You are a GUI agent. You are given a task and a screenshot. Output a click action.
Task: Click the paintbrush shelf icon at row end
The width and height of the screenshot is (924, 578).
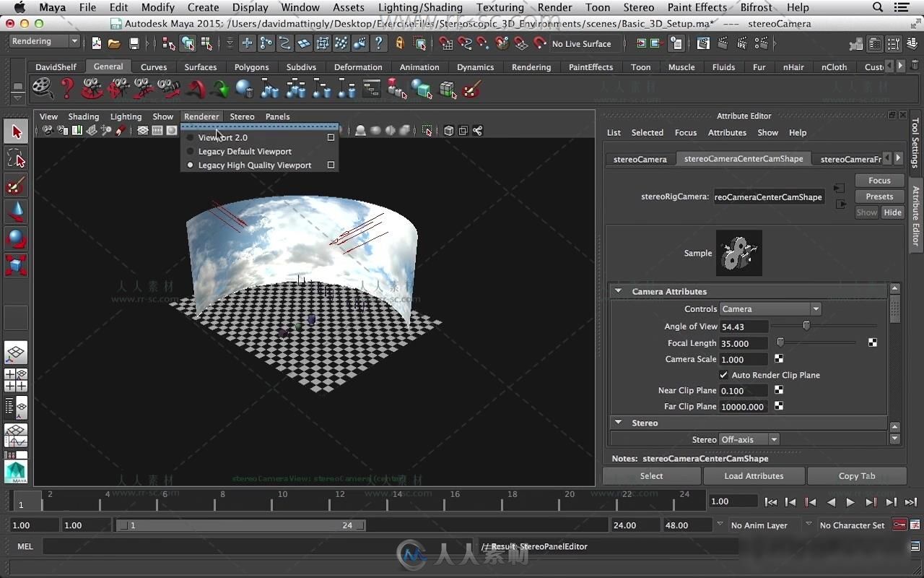click(471, 90)
